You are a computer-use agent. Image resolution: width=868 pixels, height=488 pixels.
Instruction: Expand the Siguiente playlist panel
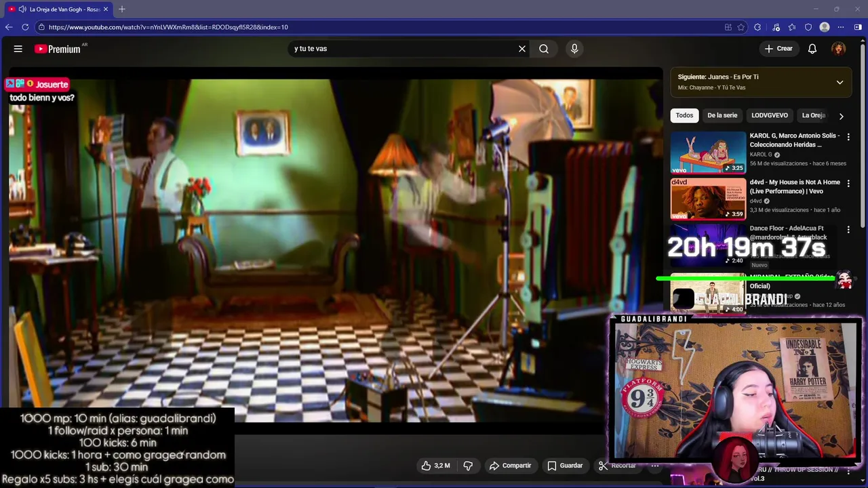[840, 82]
